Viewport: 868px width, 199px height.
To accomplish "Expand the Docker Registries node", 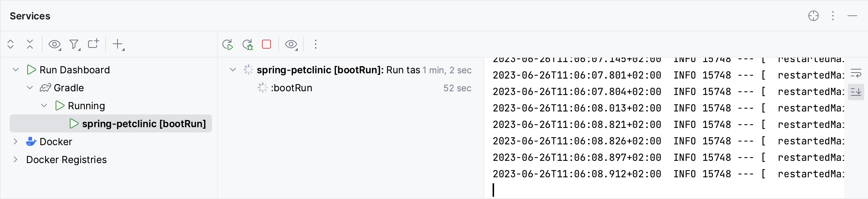I will pyautogui.click(x=16, y=159).
